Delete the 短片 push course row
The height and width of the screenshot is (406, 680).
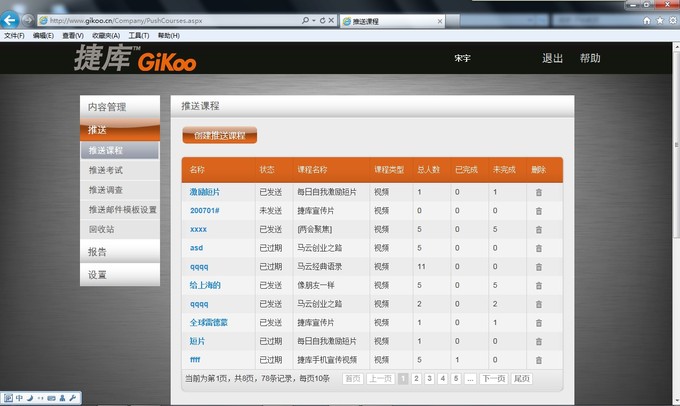pos(539,341)
